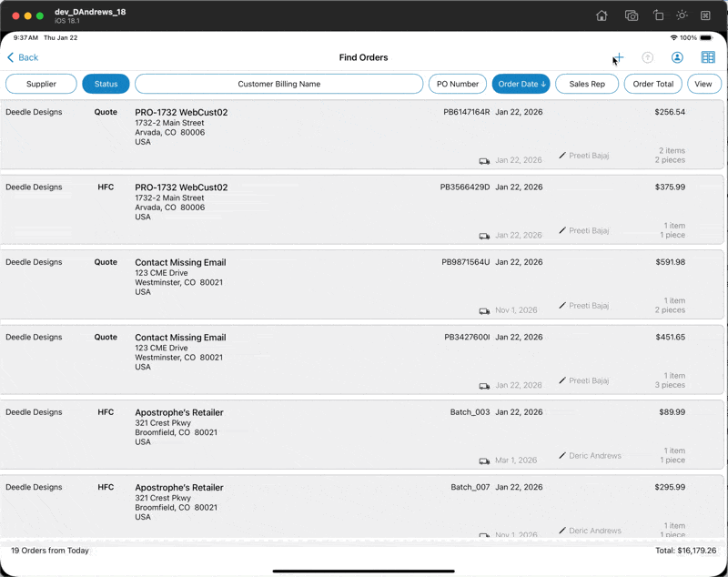This screenshot has width=728, height=577.
Task: Click truck icon in Batch_003 row
Action: (484, 461)
